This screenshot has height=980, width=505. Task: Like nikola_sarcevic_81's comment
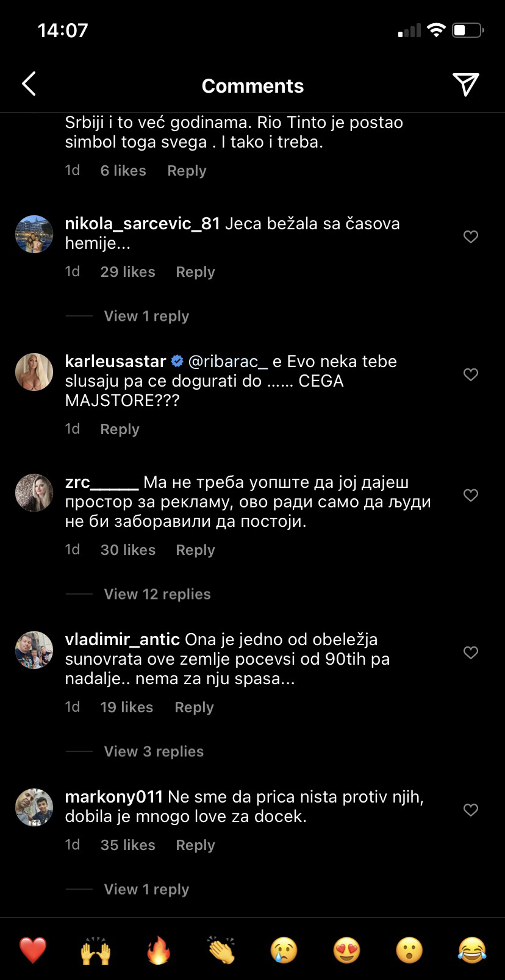[x=470, y=237]
